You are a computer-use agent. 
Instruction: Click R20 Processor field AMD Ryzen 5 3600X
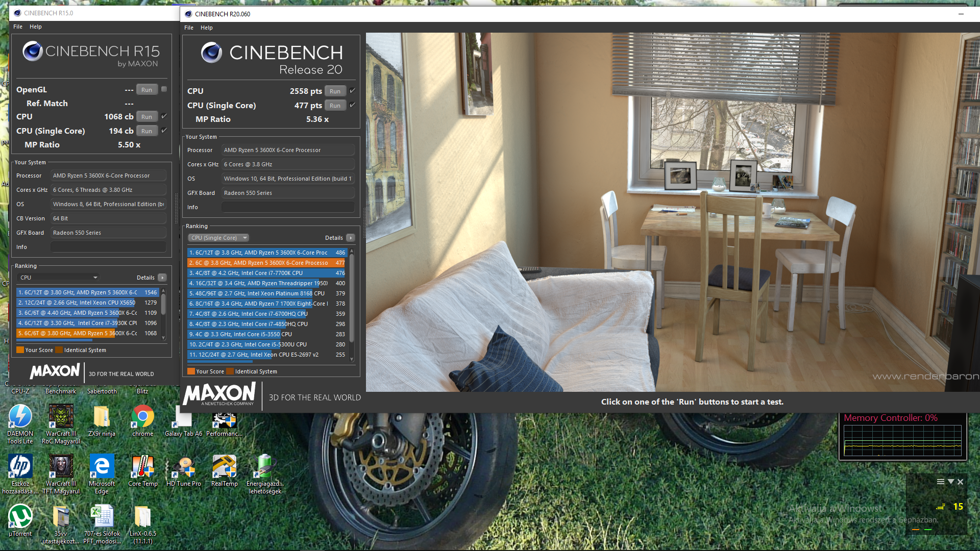click(288, 150)
